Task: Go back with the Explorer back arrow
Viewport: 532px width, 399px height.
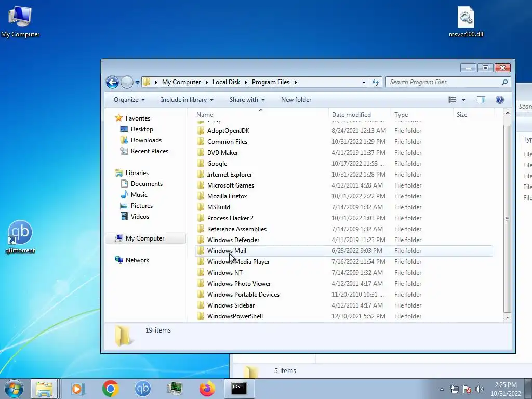Action: click(112, 82)
